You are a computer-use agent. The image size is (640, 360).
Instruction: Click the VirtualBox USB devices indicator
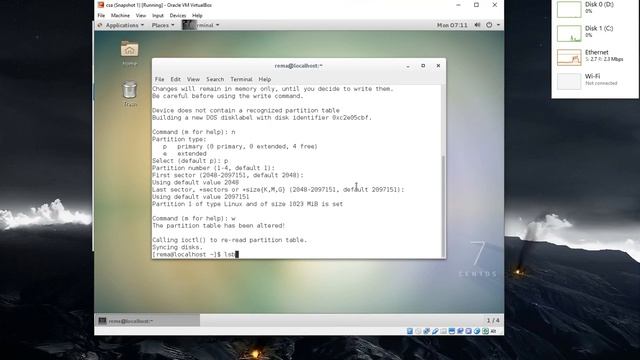[435, 331]
